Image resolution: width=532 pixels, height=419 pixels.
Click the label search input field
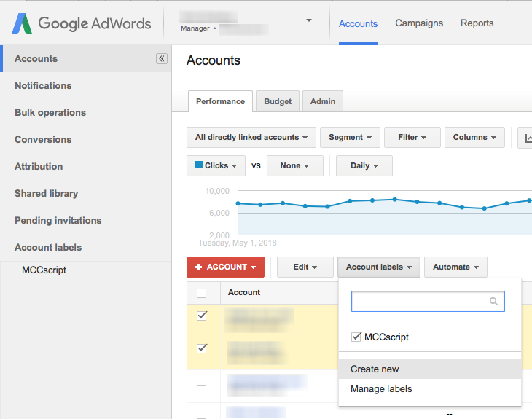point(428,301)
